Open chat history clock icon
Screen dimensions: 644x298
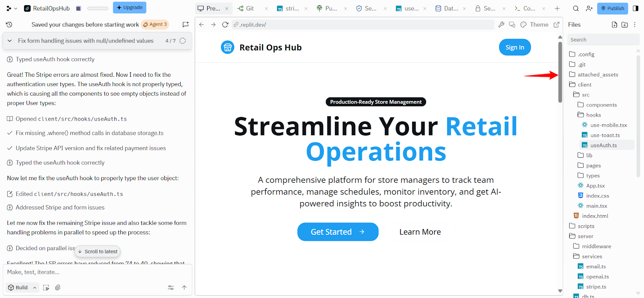click(x=9, y=25)
